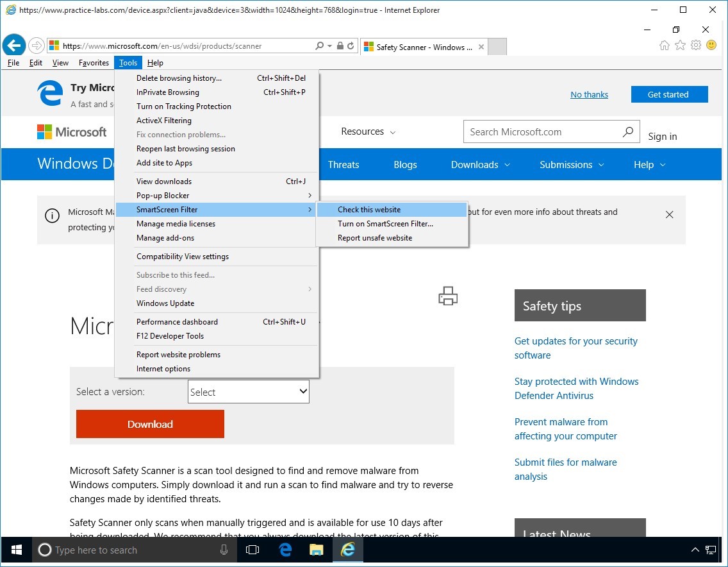728x567 pixels.
Task: Open IE Home page icon
Action: point(665,45)
